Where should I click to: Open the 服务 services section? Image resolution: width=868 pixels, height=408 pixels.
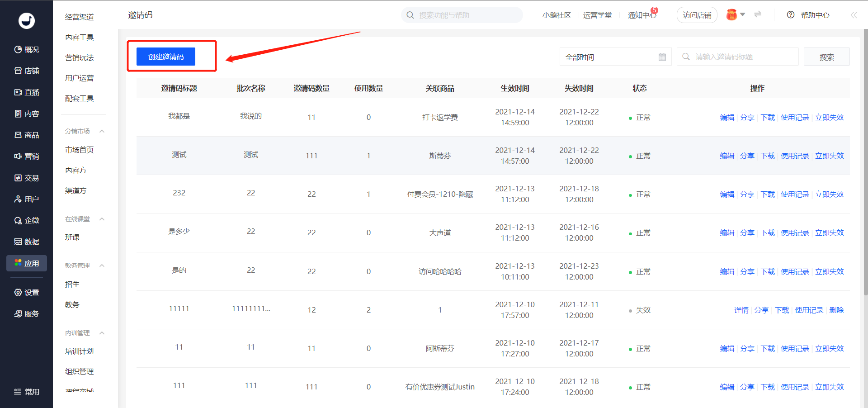click(26, 313)
